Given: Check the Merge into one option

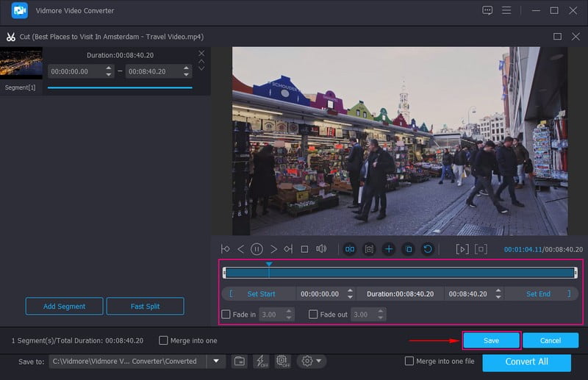Looking at the screenshot, I should coord(164,340).
